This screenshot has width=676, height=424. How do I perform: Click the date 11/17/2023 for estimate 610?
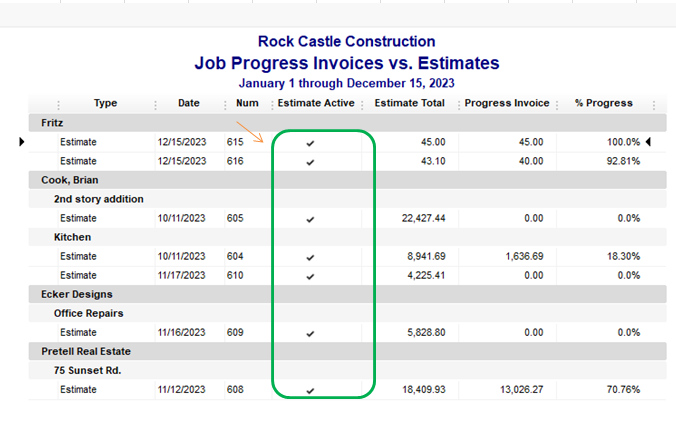pyautogui.click(x=182, y=275)
